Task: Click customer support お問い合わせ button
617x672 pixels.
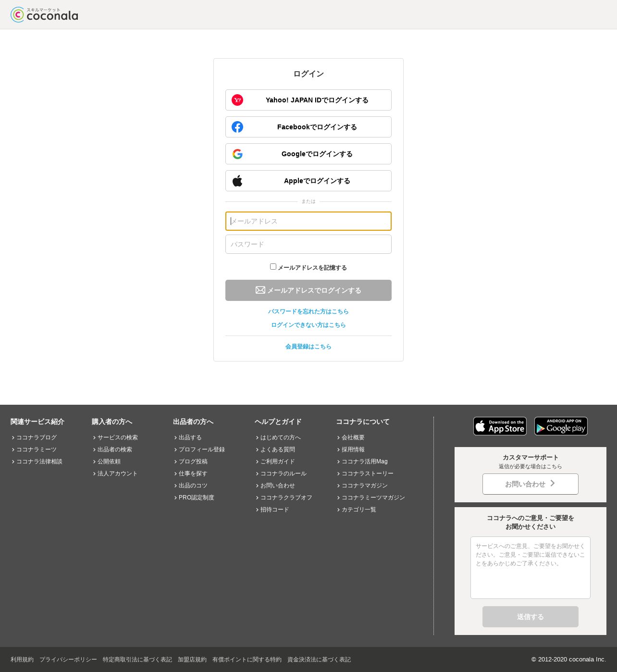Action: (x=531, y=484)
